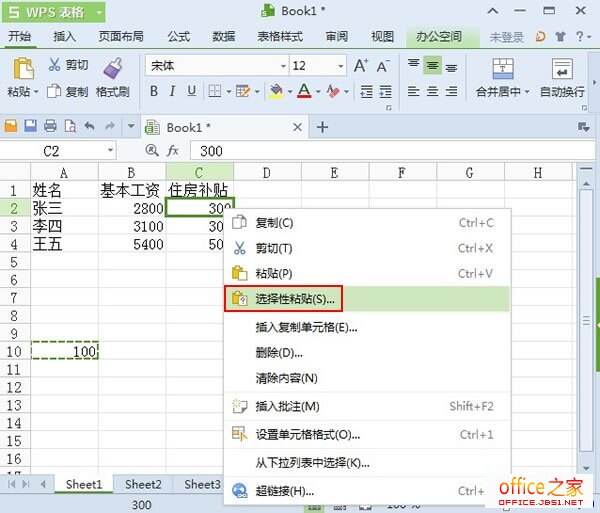Toggle Bold formatting
The height and width of the screenshot is (513, 600).
[154, 91]
